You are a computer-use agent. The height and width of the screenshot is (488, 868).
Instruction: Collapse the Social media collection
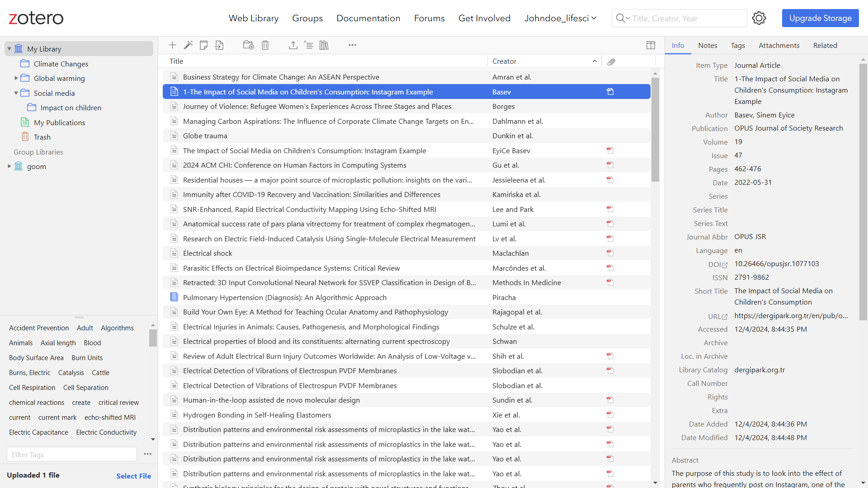pyautogui.click(x=16, y=93)
